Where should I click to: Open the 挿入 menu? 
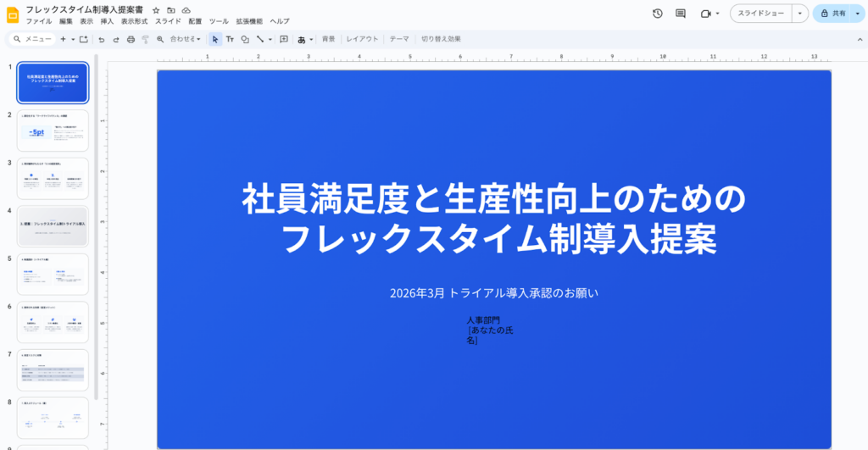pos(107,21)
